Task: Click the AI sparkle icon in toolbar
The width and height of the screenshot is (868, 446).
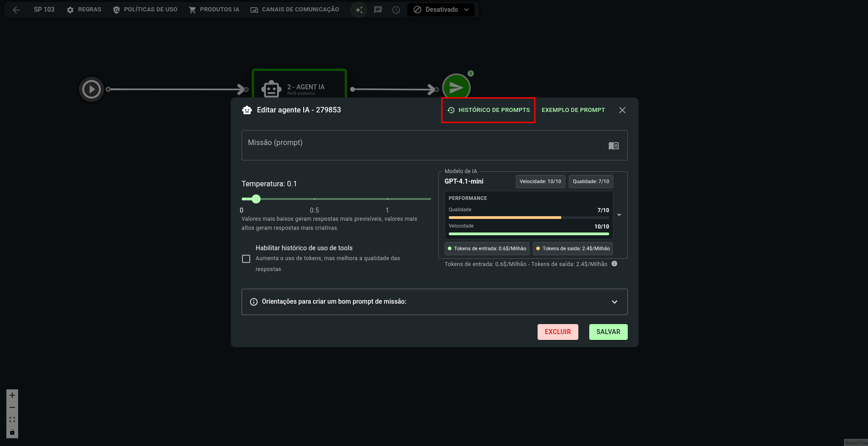Action: [x=359, y=10]
